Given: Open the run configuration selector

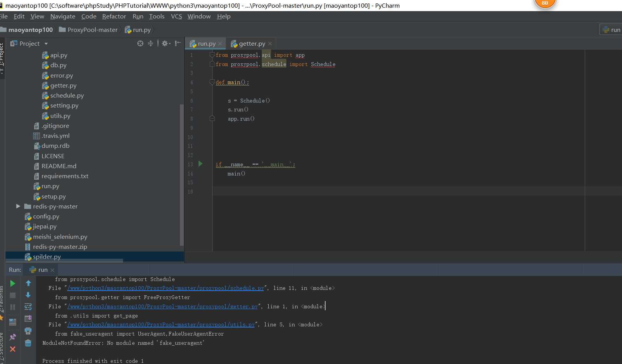Looking at the screenshot, I should 611,30.
